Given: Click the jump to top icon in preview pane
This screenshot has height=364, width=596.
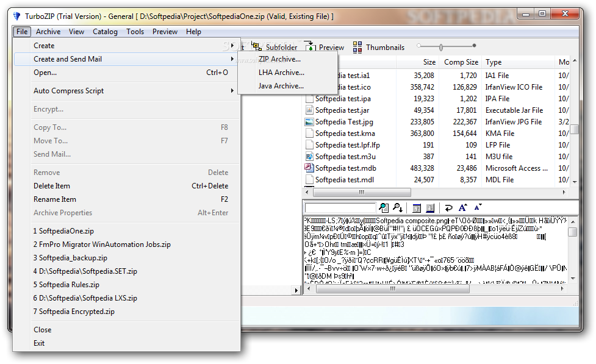Looking at the screenshot, I should [417, 208].
